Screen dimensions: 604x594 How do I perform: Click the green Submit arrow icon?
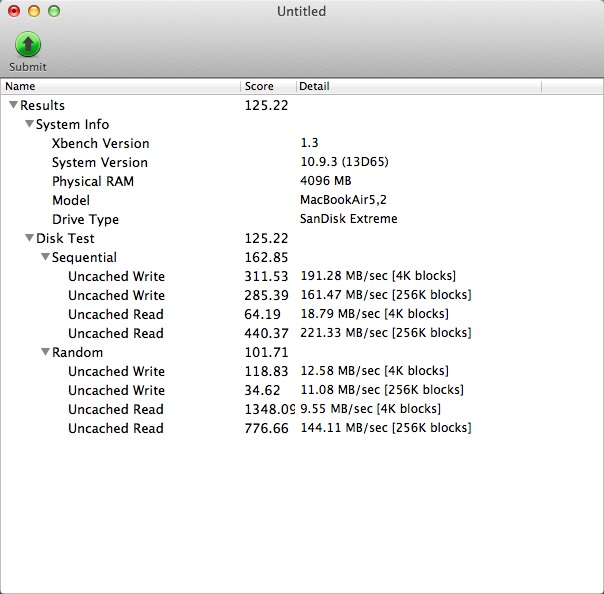(28, 44)
